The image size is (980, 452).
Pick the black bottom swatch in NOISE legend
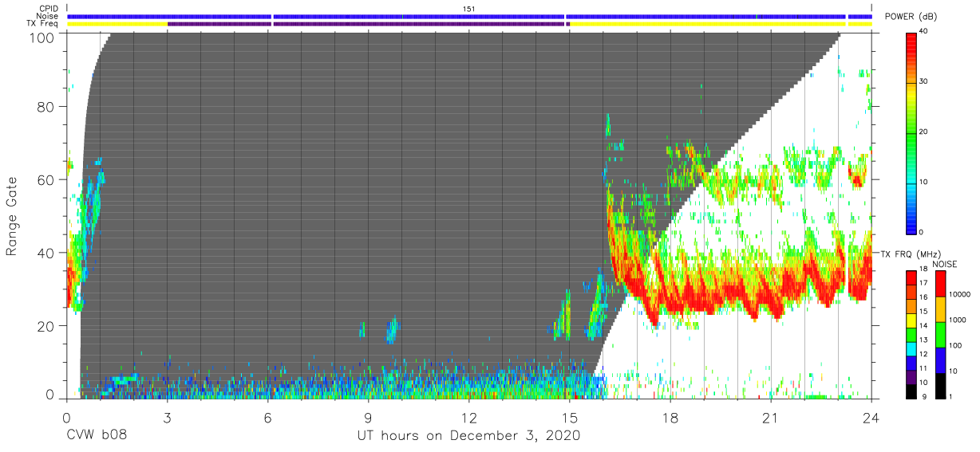click(940, 386)
